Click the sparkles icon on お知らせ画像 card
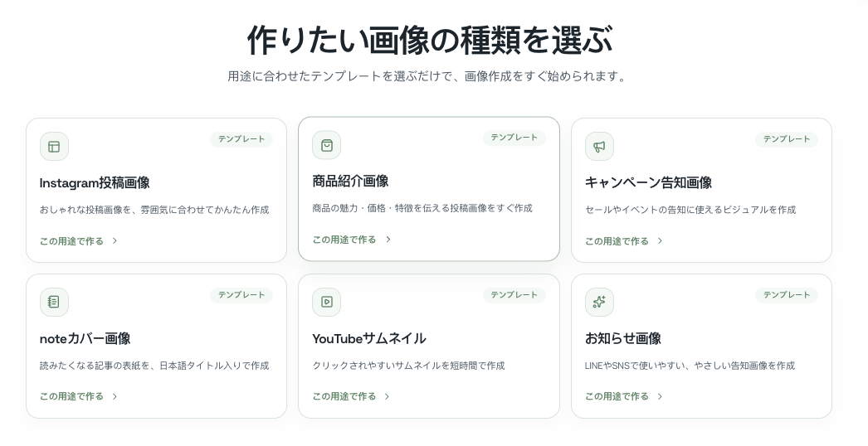This screenshot has width=868, height=446. point(599,302)
